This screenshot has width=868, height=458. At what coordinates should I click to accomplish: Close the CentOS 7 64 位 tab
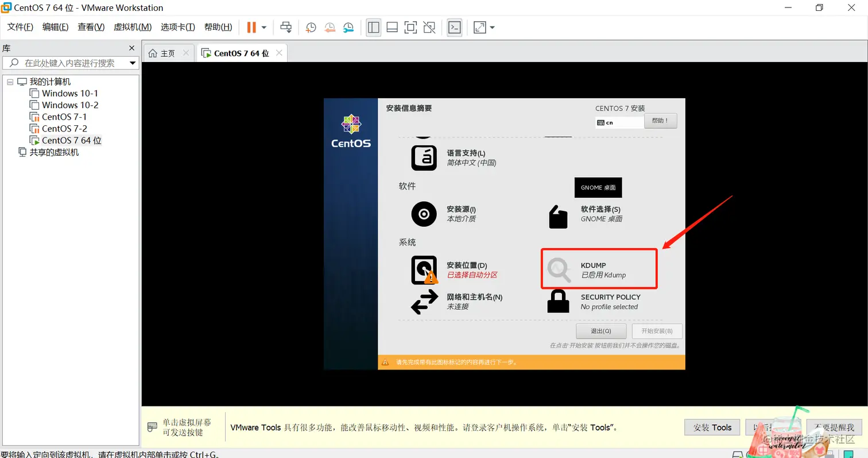pyautogui.click(x=279, y=53)
